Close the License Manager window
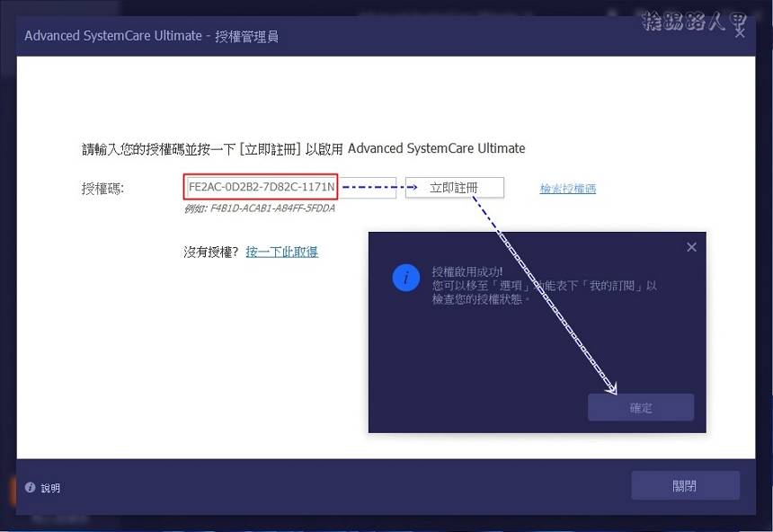 point(740,33)
